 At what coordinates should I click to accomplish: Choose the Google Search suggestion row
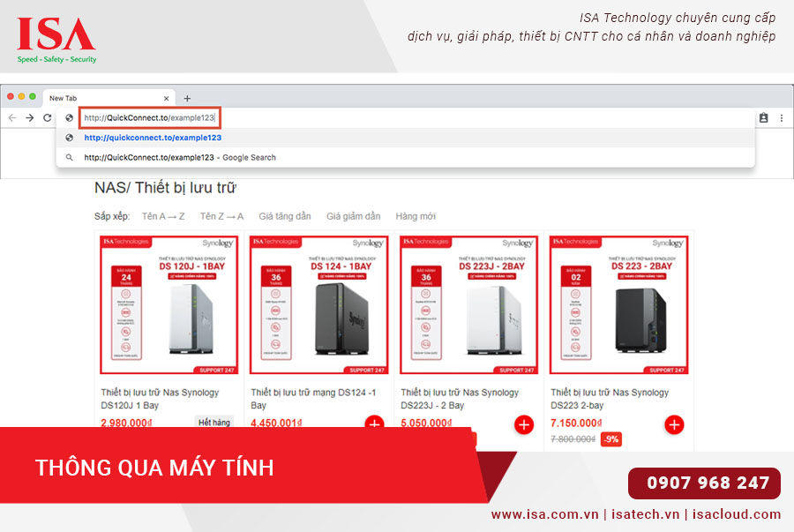pos(405,157)
